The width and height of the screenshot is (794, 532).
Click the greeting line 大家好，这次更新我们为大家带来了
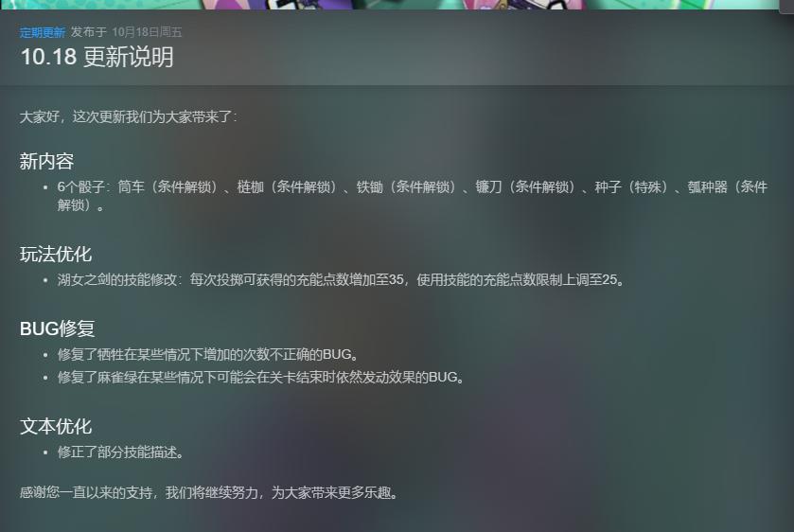point(128,117)
